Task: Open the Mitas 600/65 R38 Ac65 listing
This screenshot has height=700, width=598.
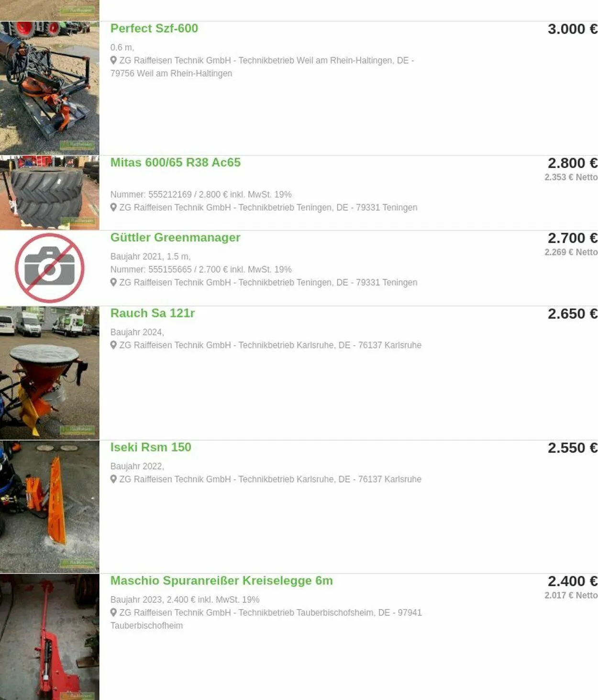Action: (x=176, y=162)
